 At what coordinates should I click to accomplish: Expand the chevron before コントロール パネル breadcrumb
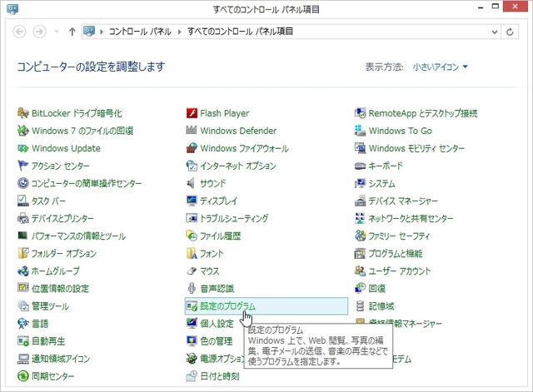tap(102, 32)
